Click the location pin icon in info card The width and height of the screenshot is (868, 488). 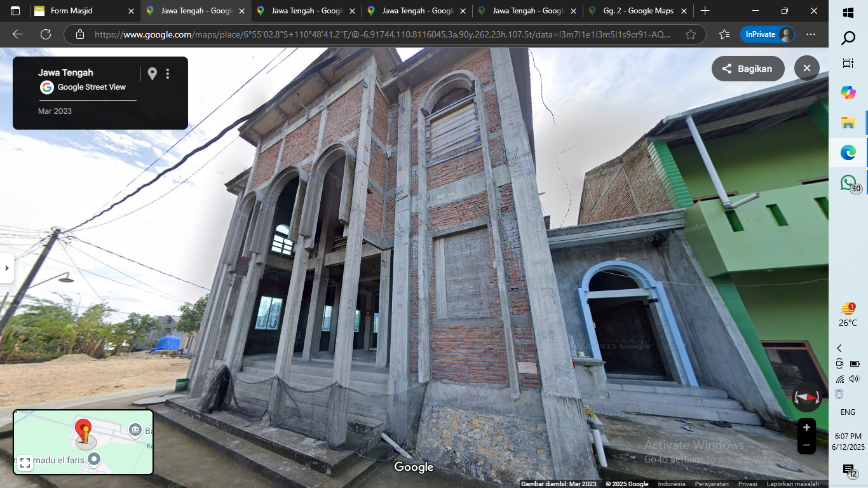point(152,74)
